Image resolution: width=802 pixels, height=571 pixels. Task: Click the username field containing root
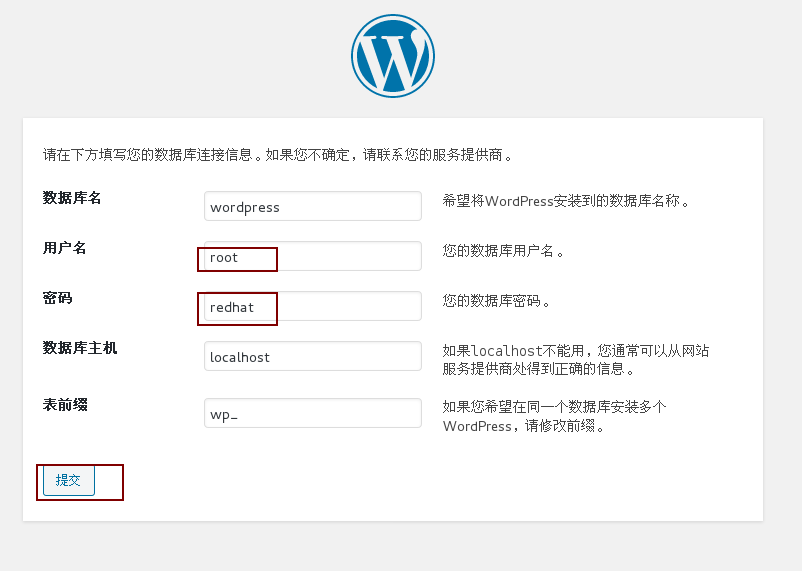click(313, 256)
